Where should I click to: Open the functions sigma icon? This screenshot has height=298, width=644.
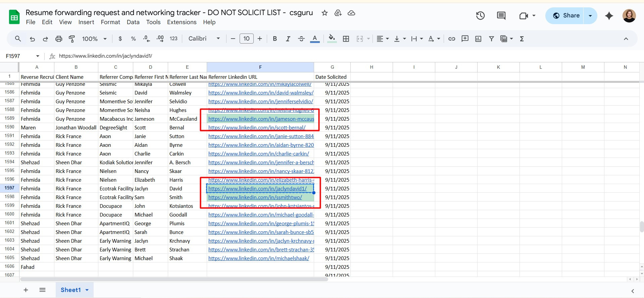(x=522, y=39)
